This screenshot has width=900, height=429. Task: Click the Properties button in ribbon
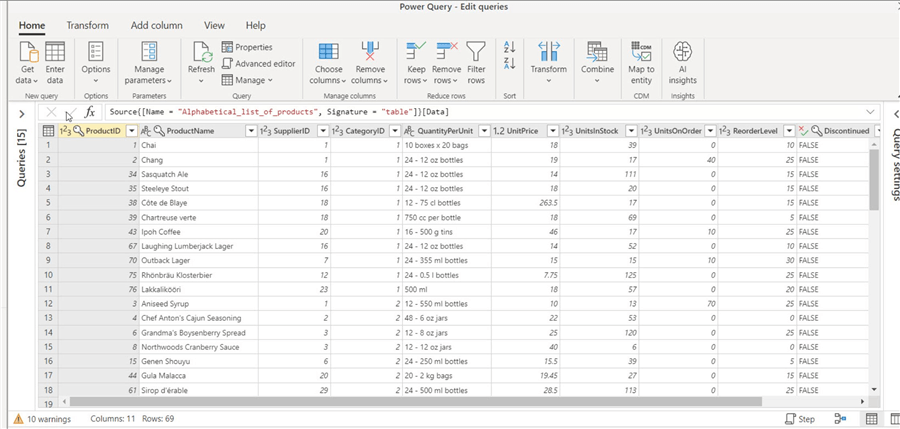coord(246,47)
